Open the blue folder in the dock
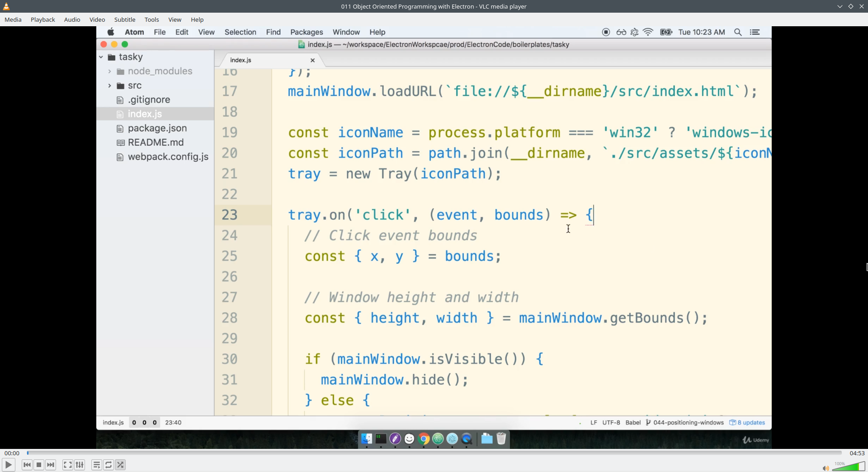Image resolution: width=868 pixels, height=472 pixels. pos(487,439)
